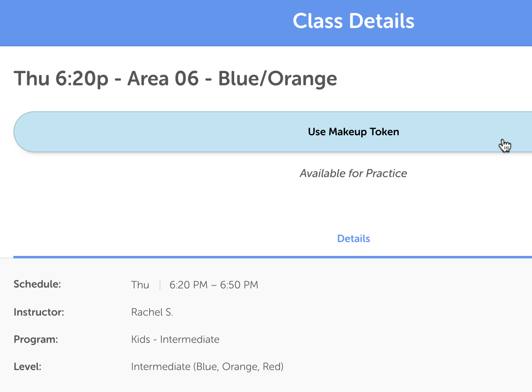Open the Details tab
The height and width of the screenshot is (392, 532).
pyautogui.click(x=354, y=238)
